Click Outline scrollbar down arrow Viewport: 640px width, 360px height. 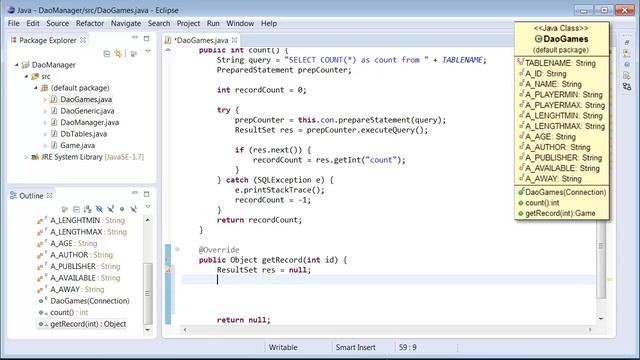tap(148, 329)
